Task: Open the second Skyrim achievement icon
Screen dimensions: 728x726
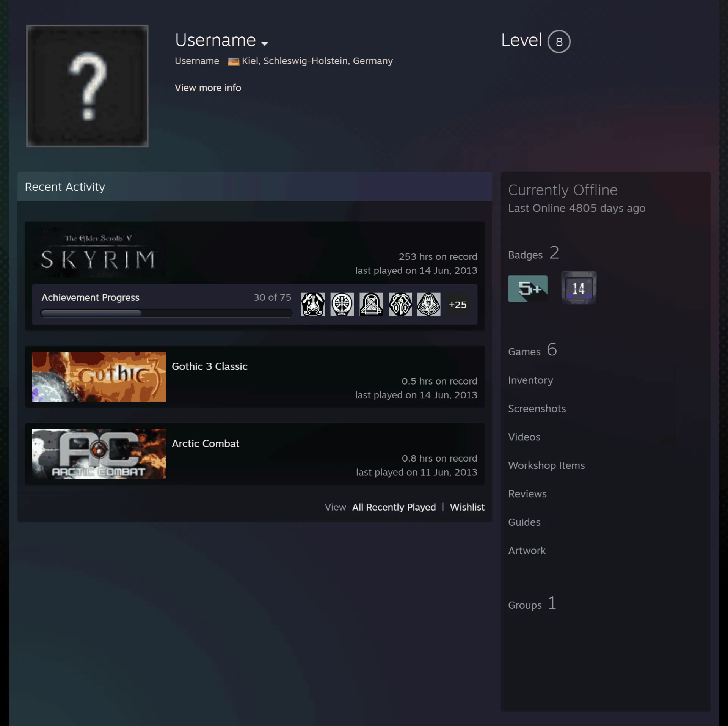Action: click(x=342, y=304)
